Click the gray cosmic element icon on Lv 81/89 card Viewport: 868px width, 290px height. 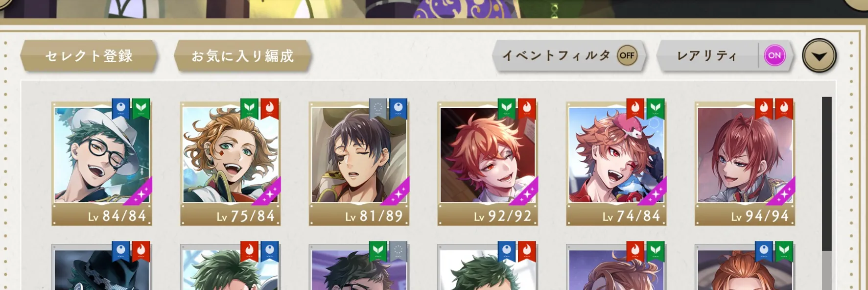pos(378,109)
